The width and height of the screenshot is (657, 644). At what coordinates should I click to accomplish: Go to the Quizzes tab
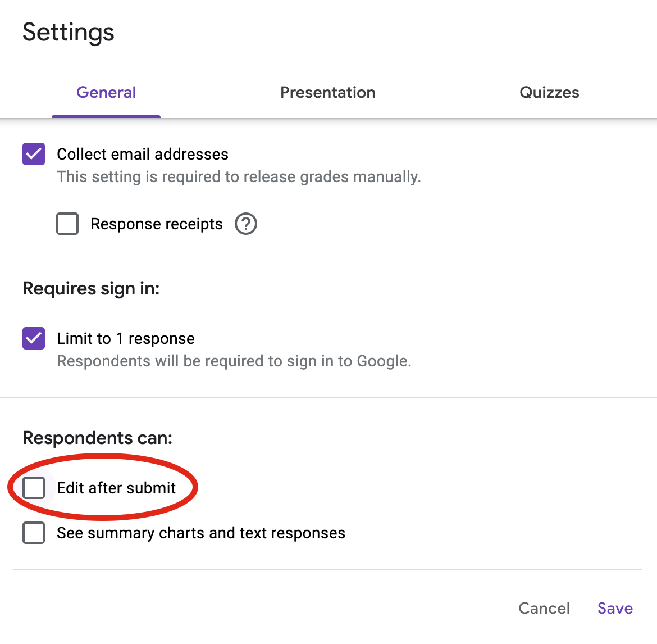coord(549,93)
